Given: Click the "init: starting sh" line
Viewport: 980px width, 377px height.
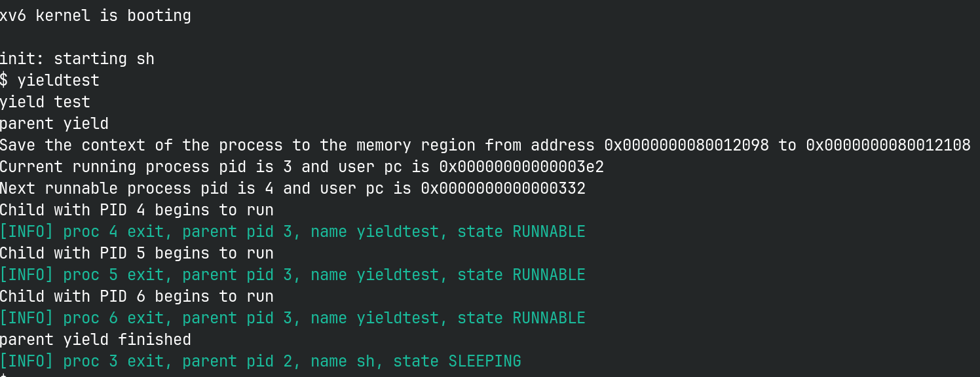Looking at the screenshot, I should pos(77,59).
